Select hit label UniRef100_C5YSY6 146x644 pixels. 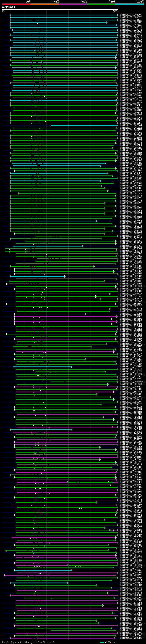click(x=131, y=113)
